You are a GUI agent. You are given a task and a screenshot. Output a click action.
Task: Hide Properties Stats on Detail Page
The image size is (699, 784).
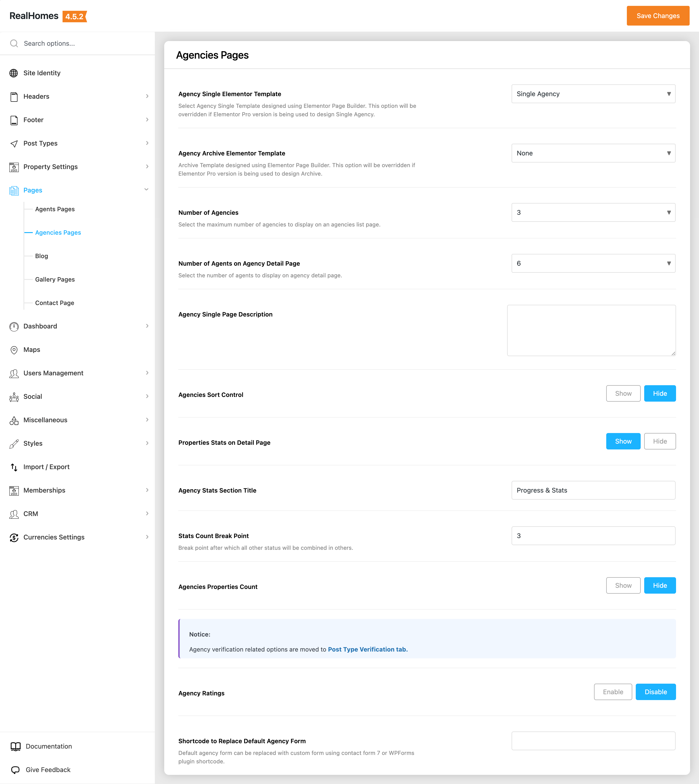pyautogui.click(x=659, y=441)
